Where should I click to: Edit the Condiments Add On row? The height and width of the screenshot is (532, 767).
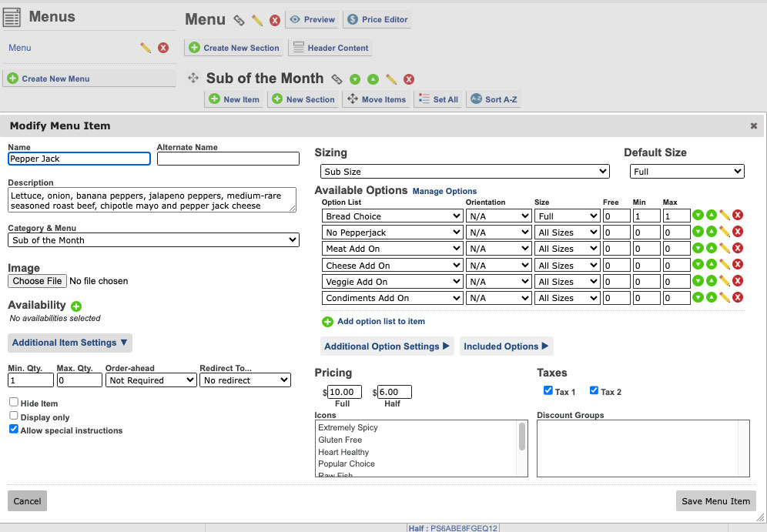pos(725,297)
